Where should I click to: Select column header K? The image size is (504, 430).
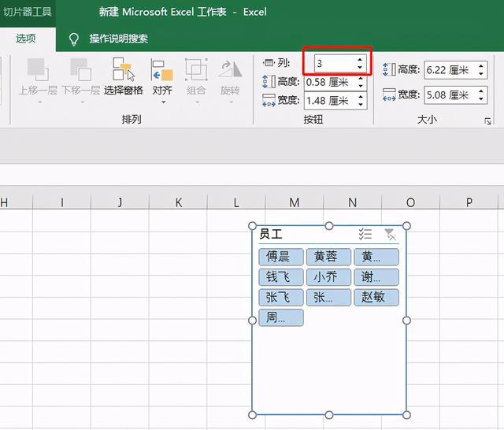click(x=179, y=202)
